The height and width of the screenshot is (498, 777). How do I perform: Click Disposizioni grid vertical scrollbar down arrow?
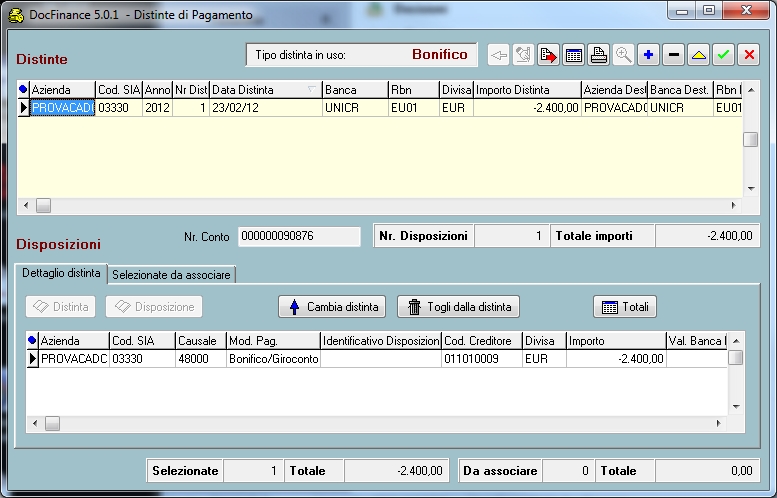(736, 406)
